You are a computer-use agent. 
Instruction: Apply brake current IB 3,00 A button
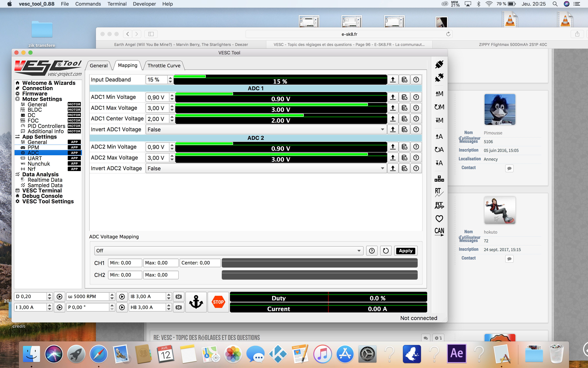click(x=178, y=297)
